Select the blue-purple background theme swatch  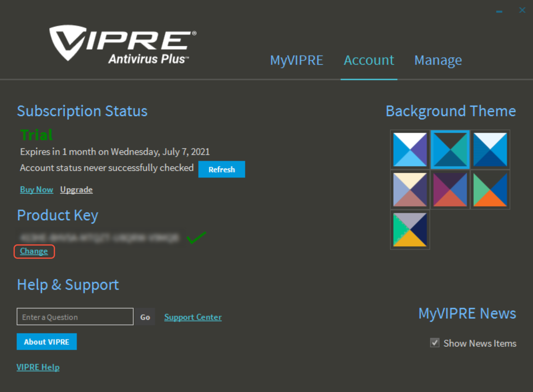point(410,149)
